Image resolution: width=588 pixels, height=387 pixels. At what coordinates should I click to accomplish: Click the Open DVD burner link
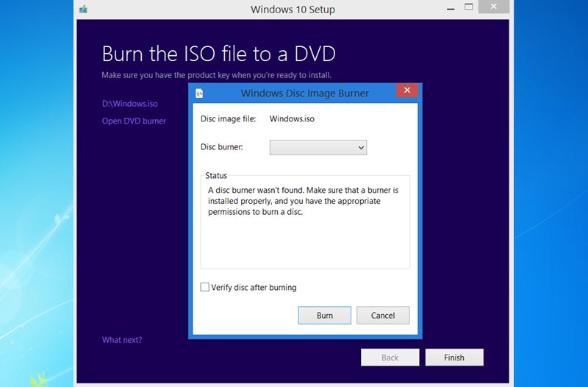[x=134, y=121]
